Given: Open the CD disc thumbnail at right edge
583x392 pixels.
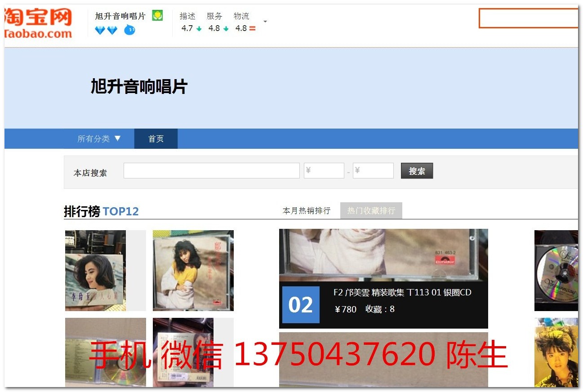Looking at the screenshot, I should click(556, 271).
